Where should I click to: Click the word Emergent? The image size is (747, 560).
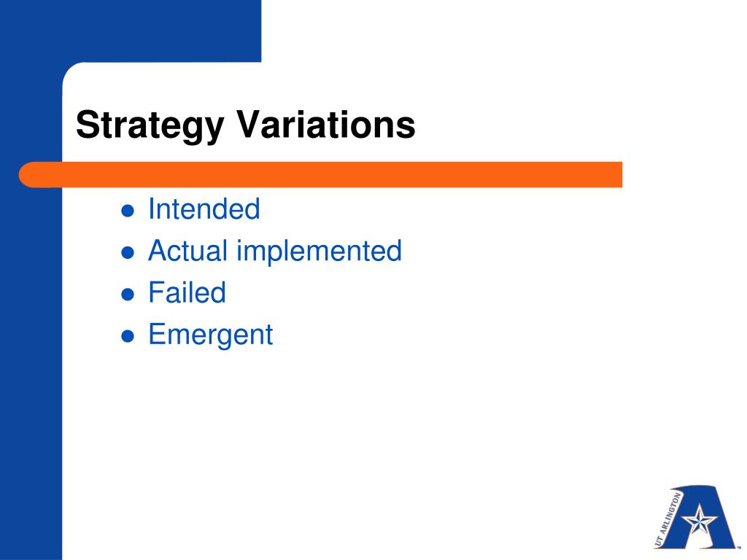(211, 335)
